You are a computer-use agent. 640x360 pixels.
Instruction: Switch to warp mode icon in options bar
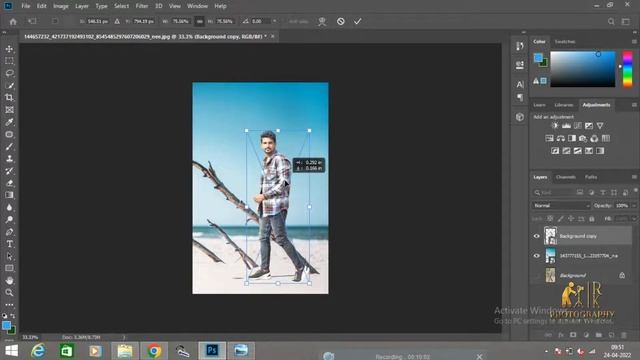tap(322, 21)
